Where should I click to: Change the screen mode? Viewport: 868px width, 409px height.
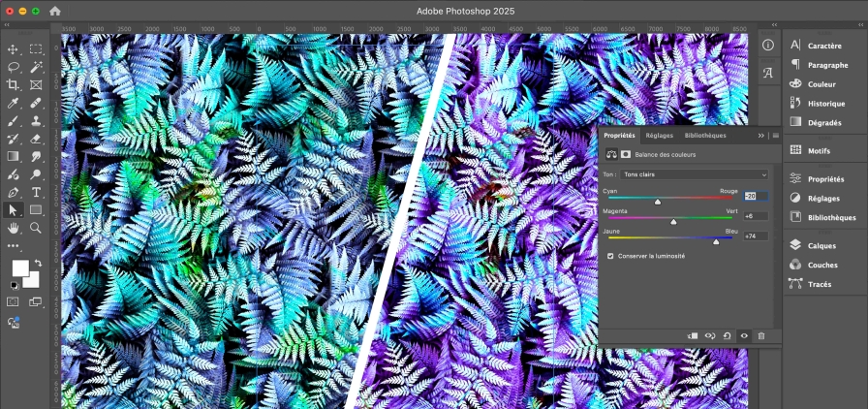[36, 302]
